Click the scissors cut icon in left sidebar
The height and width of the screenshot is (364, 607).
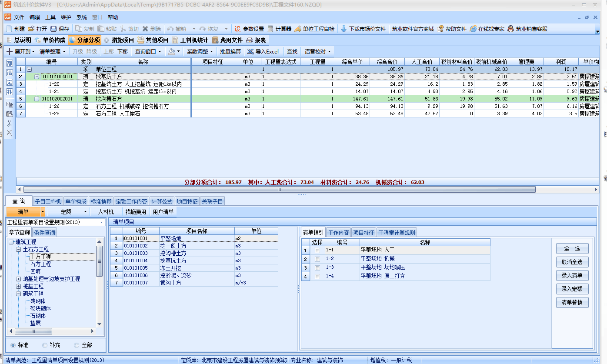[9, 123]
